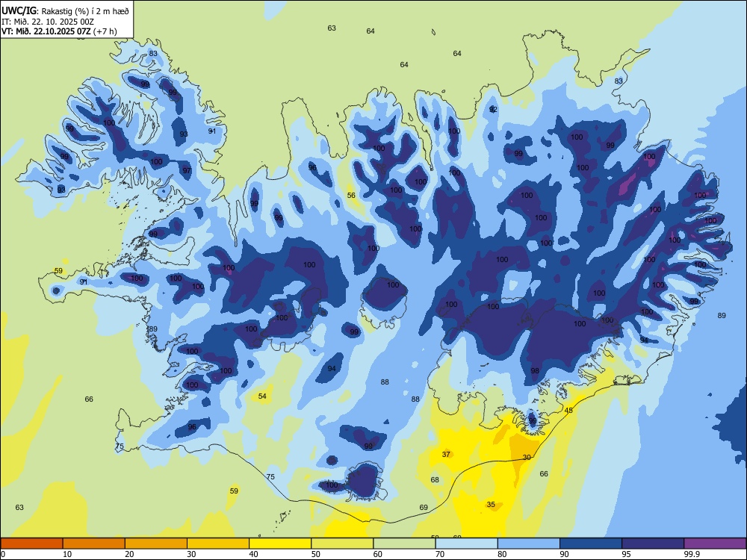Click the legend tick label '90'

point(564,554)
